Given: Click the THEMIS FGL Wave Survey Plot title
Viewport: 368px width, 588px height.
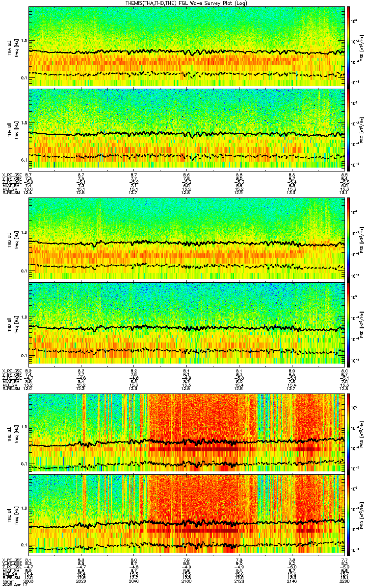Looking at the screenshot, I should [187, 3].
